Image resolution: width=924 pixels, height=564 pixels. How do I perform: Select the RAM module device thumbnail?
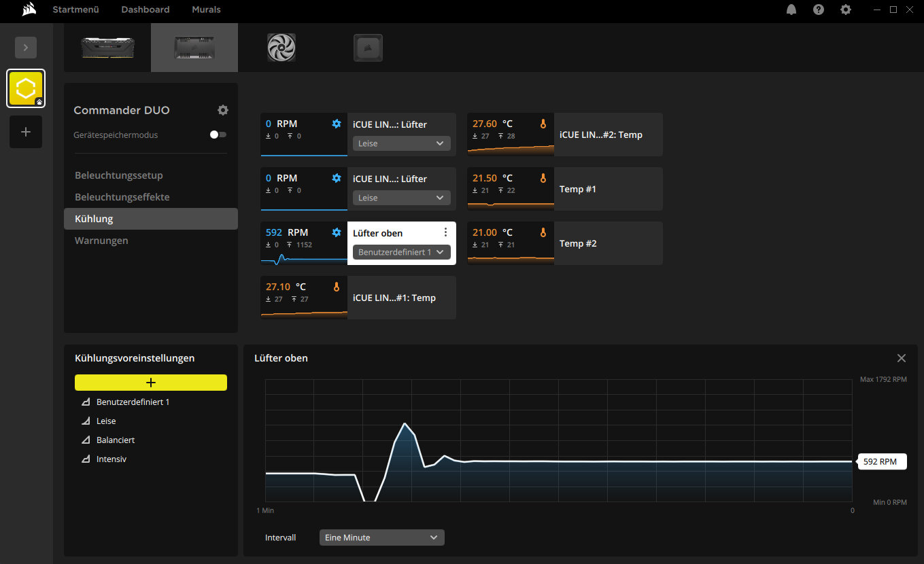pos(107,48)
